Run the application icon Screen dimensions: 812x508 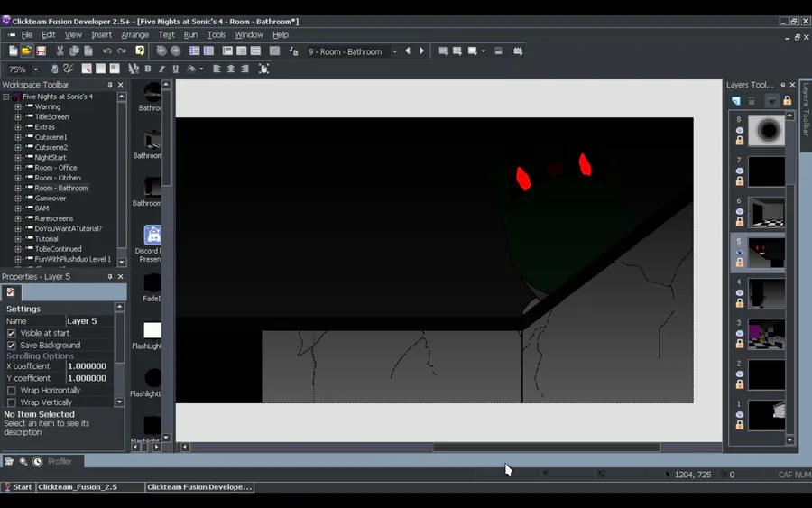coord(457,51)
